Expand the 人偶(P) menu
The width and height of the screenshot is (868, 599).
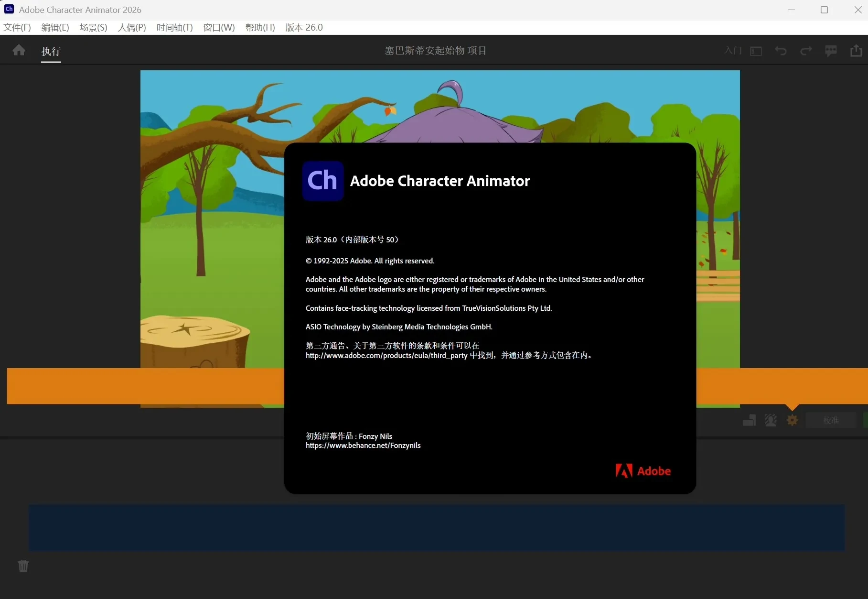[132, 28]
